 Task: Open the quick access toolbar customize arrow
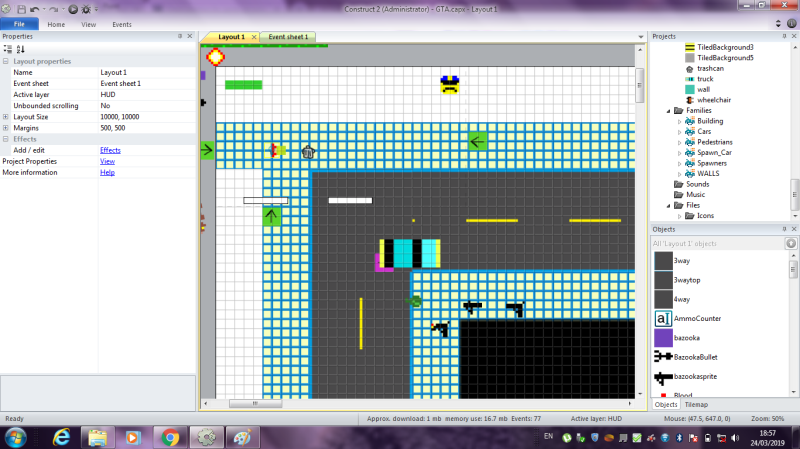tap(96, 9)
